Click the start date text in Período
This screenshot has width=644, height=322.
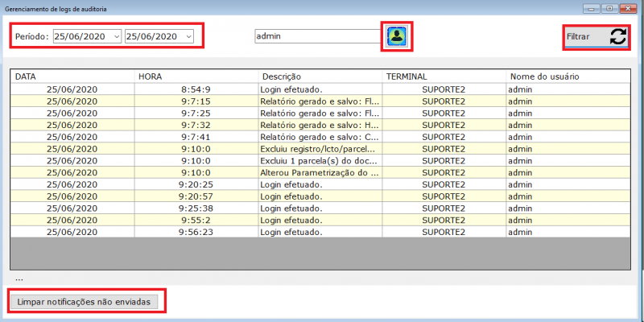[x=80, y=36]
